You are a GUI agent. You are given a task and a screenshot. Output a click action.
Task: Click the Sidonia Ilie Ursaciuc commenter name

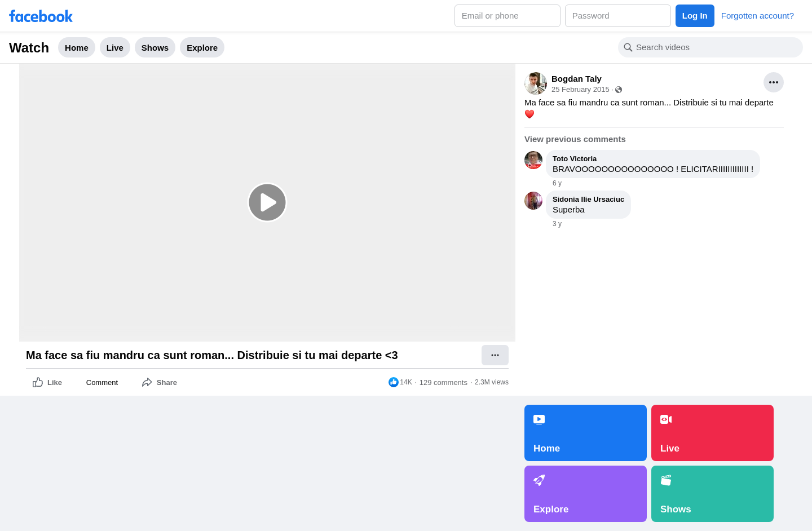[588, 200]
